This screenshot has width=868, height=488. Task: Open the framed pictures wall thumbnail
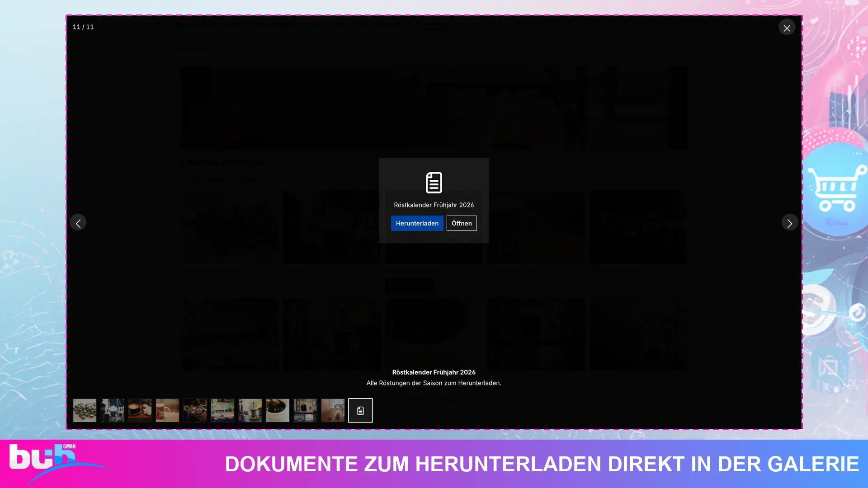point(305,410)
